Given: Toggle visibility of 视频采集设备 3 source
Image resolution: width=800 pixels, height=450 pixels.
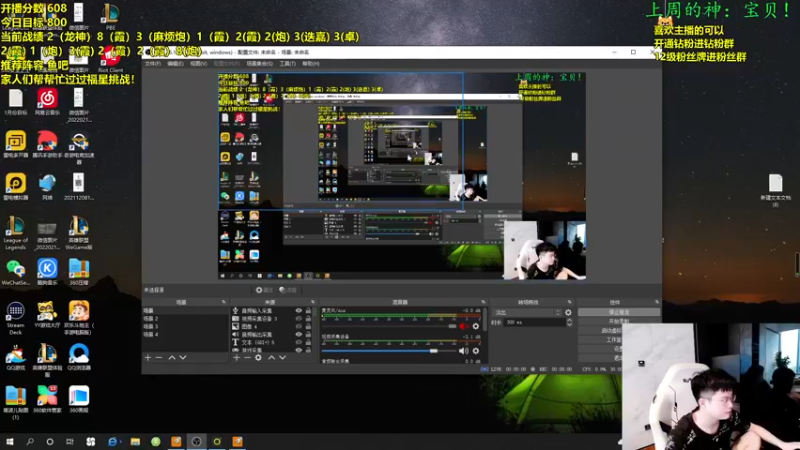Looking at the screenshot, I should coord(299,318).
